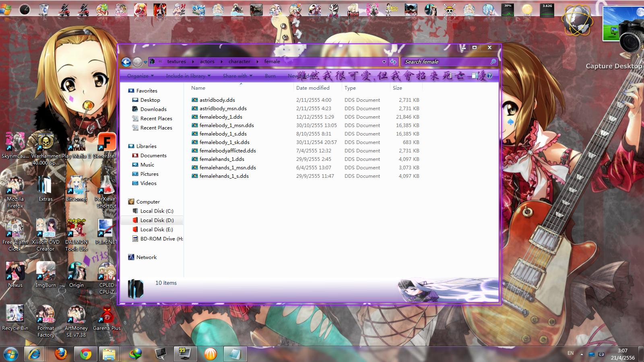Viewport: 644px width, 362px height.
Task: Select the ArtMoney SE v7.38 desktop icon
Action: tap(76, 321)
